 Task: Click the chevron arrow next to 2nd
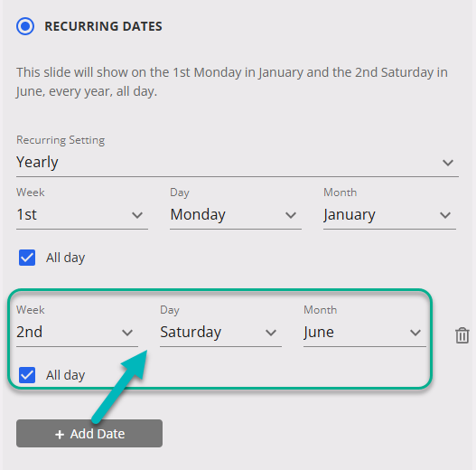[127, 333]
